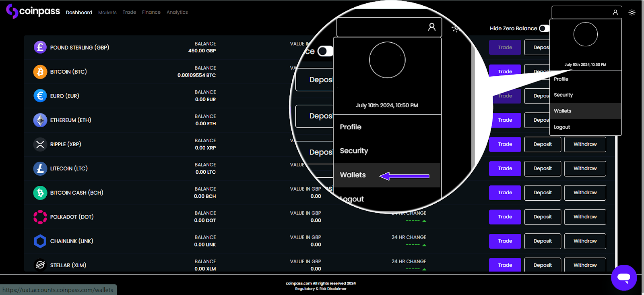Click the Polkadot (DOT) coin icon
Screen dimensions: 644x295
point(40,217)
